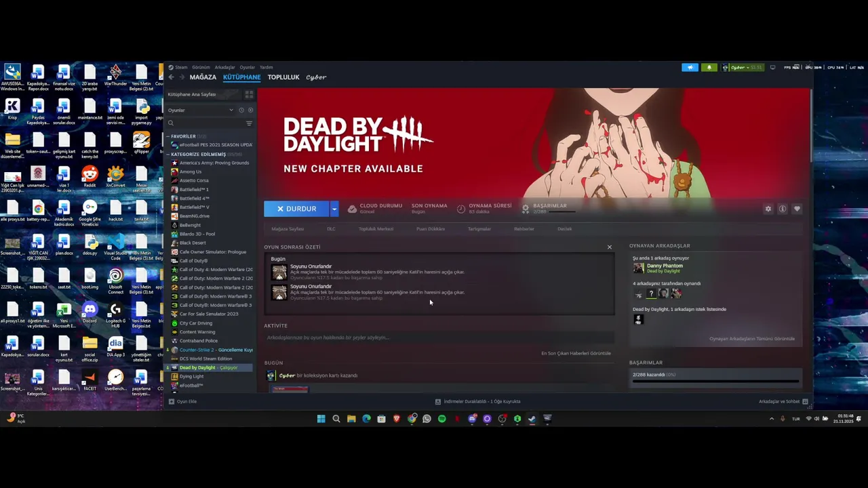Go back with the Steam navigation arrow
The image size is (868, 488).
coord(172,77)
